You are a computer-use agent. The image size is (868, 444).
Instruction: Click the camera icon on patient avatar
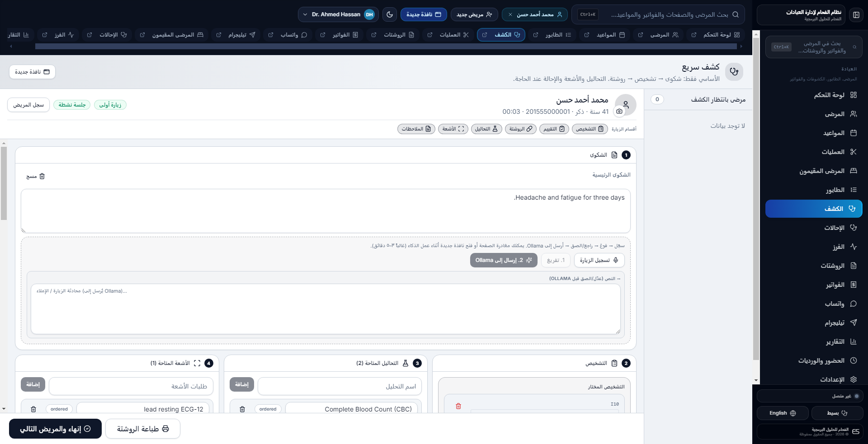(x=619, y=111)
